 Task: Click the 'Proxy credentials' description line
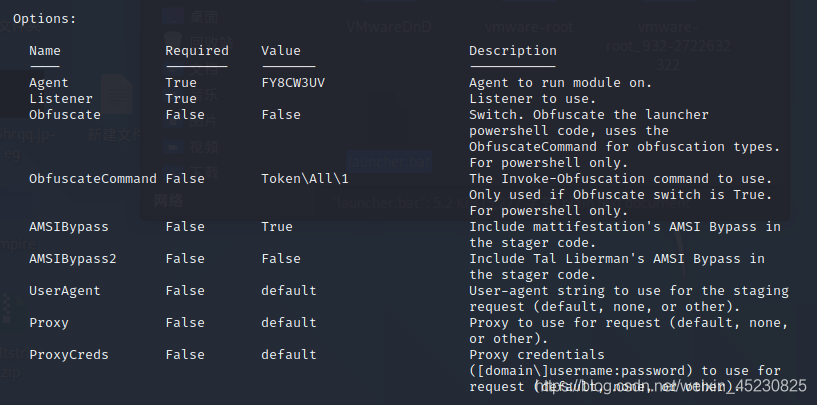click(x=537, y=354)
